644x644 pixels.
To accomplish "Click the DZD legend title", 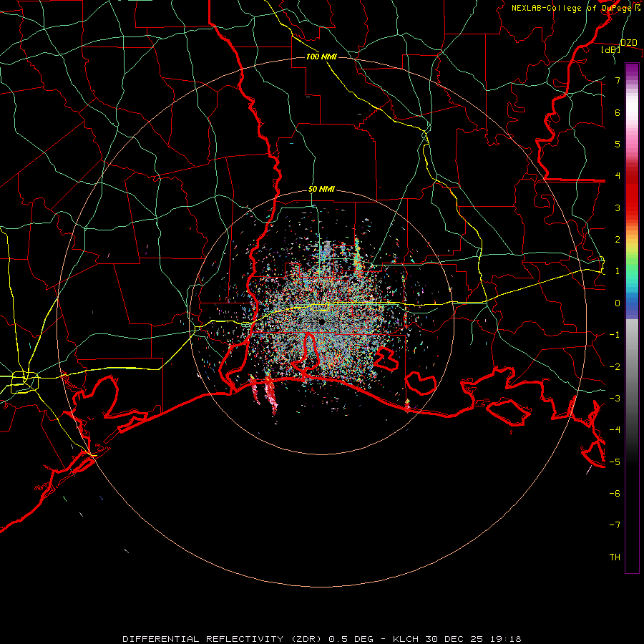I will 628,43.
